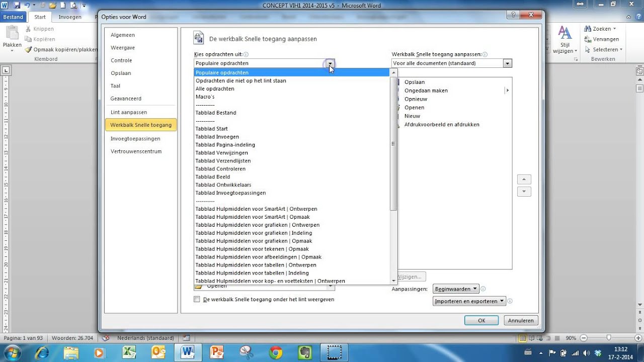Choose Tabblad Invoegen from the list

[x=292, y=137]
